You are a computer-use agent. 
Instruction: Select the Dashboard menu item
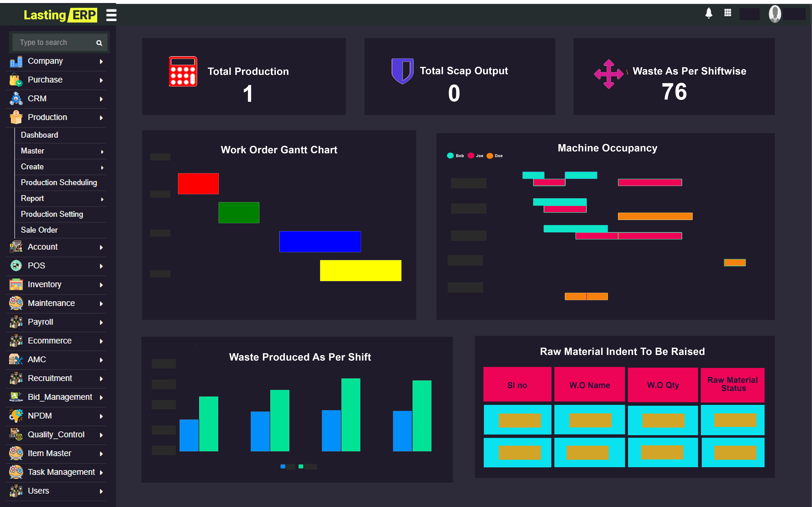(x=39, y=135)
